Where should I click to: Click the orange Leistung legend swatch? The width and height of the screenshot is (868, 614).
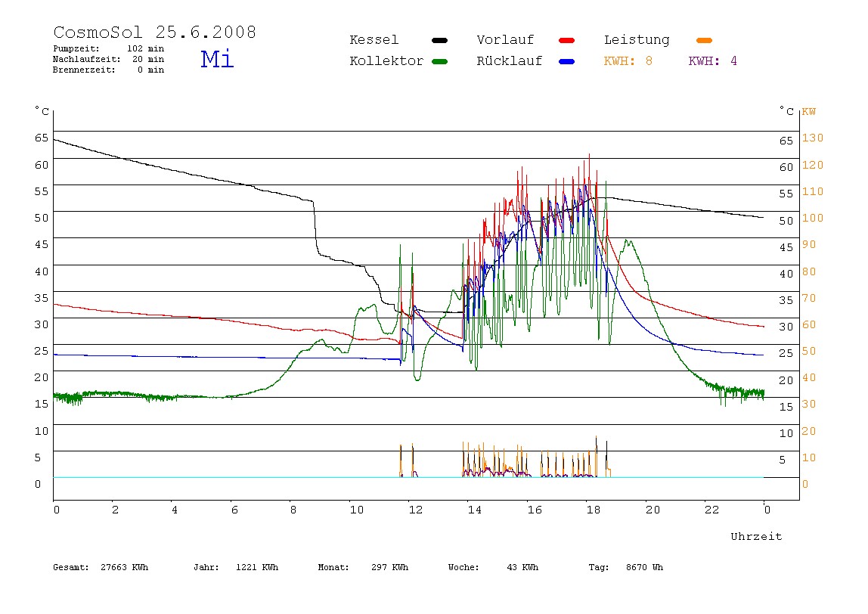click(x=704, y=40)
